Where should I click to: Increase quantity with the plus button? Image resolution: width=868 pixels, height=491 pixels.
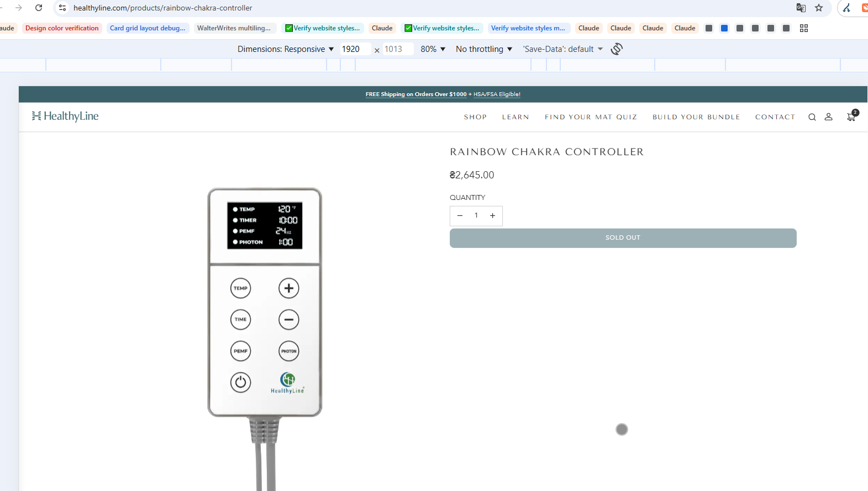coord(492,215)
